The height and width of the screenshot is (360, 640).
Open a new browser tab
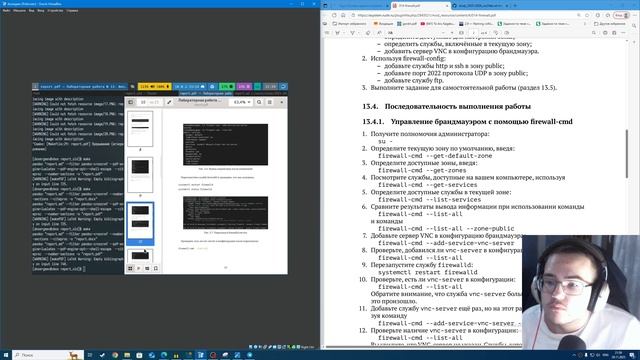tap(515, 6)
